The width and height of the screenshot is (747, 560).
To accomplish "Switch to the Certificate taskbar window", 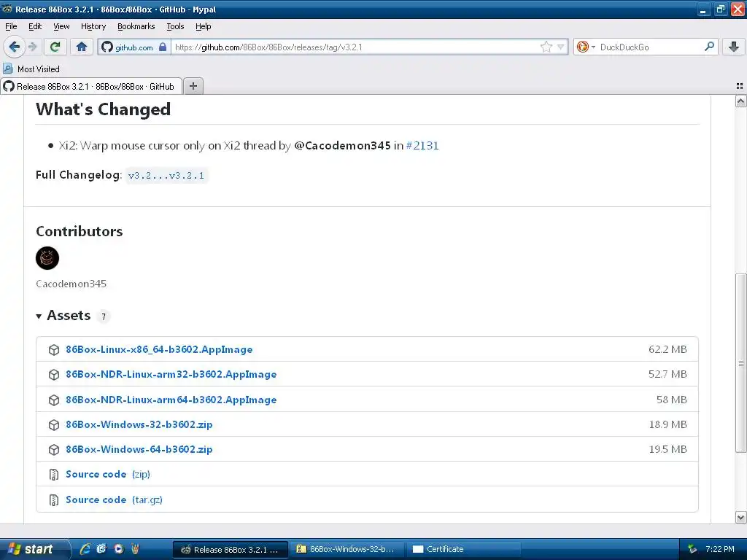I will [x=463, y=549].
